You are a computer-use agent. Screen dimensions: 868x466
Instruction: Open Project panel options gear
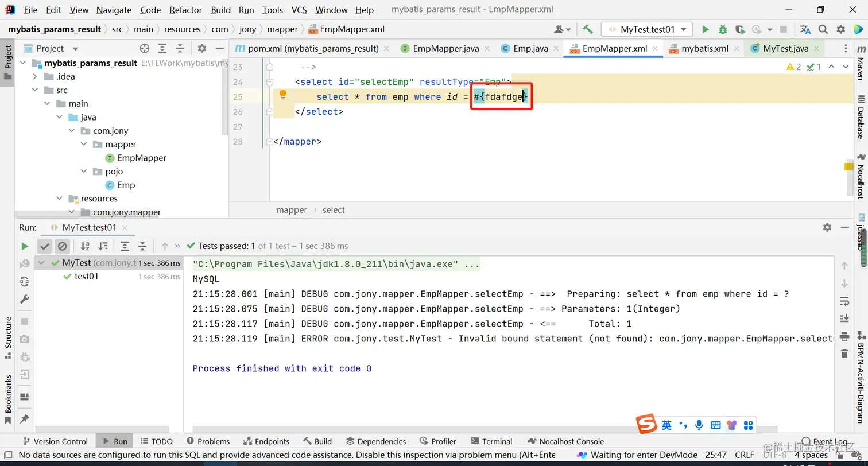click(x=201, y=49)
